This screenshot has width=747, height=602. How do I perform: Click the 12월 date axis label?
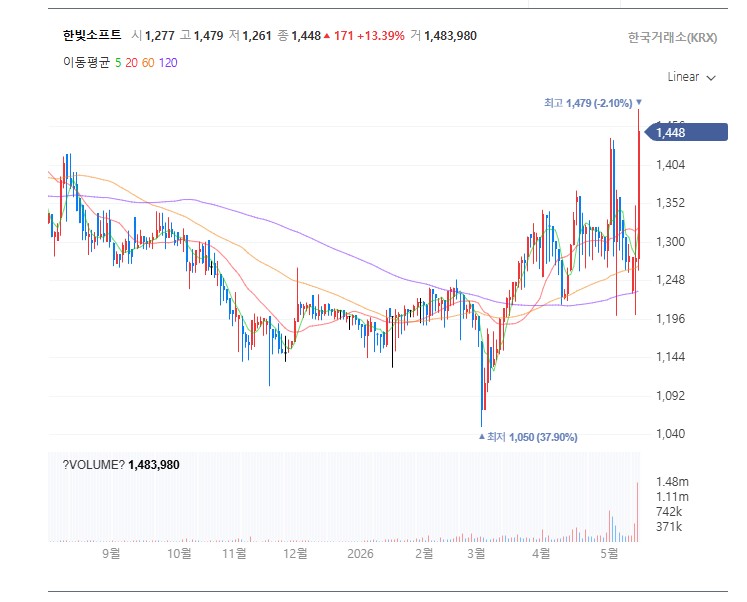295,553
